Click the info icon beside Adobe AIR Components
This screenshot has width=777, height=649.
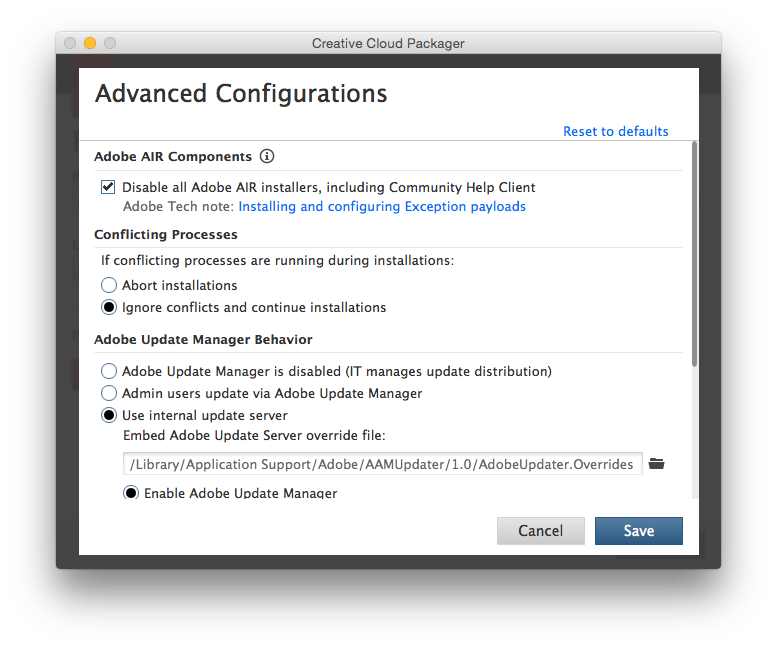267,157
